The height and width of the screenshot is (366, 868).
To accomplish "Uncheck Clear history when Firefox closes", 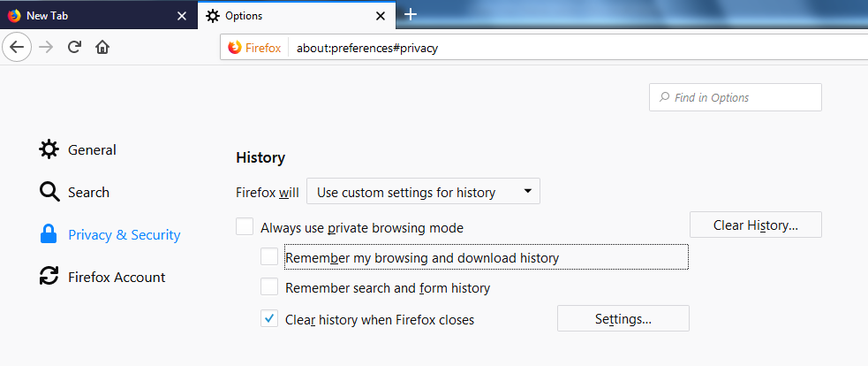I will pyautogui.click(x=269, y=318).
